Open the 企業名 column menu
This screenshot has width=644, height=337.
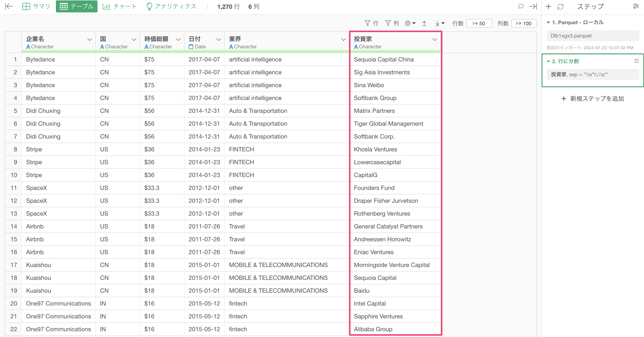90,39
